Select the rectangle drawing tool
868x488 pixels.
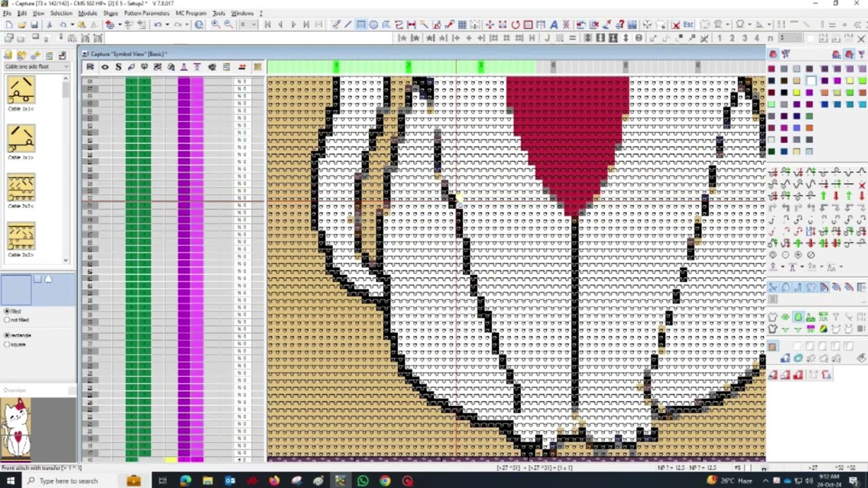click(x=361, y=24)
